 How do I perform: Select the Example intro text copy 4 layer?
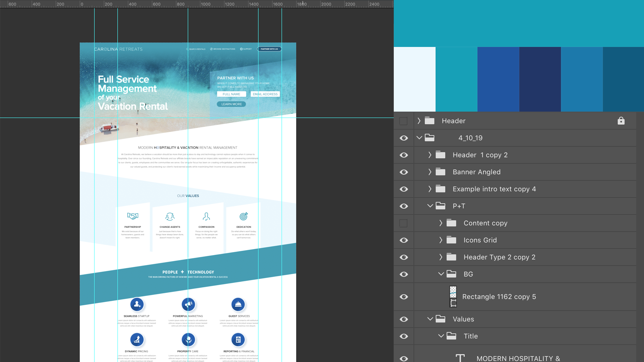point(494,189)
